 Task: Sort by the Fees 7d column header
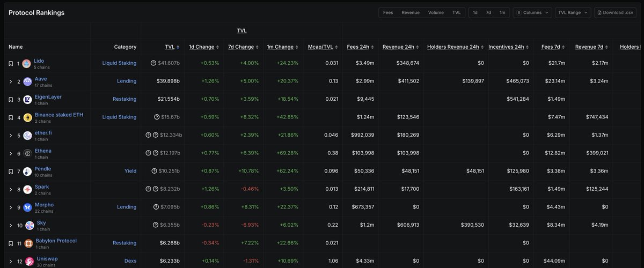click(552, 47)
